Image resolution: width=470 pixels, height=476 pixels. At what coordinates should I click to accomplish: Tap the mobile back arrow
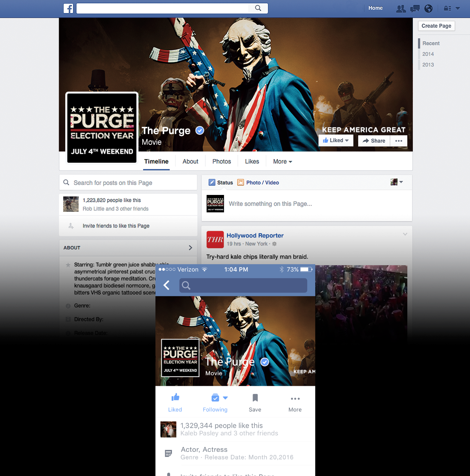[166, 285]
